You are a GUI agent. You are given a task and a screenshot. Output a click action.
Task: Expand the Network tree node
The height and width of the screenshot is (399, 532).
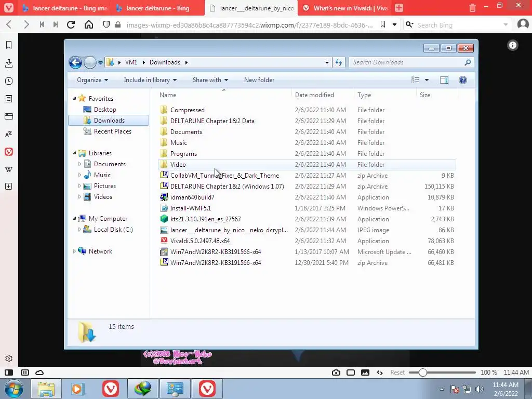74,251
